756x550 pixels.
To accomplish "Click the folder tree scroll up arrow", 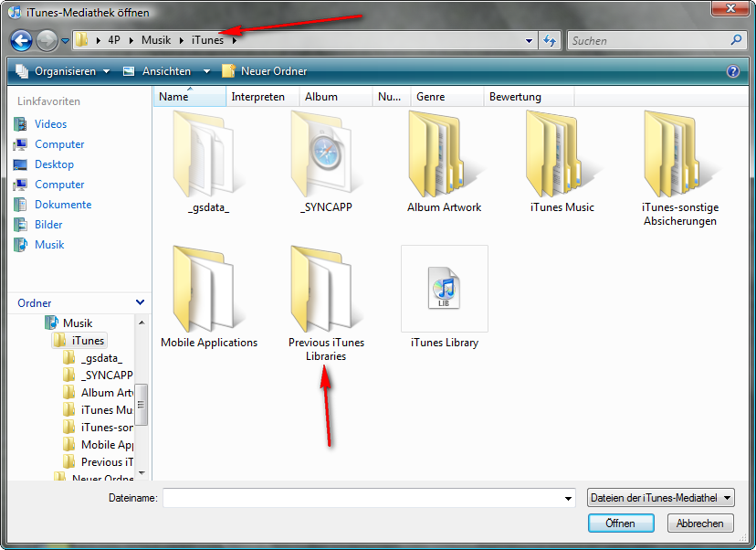I will tap(142, 323).
